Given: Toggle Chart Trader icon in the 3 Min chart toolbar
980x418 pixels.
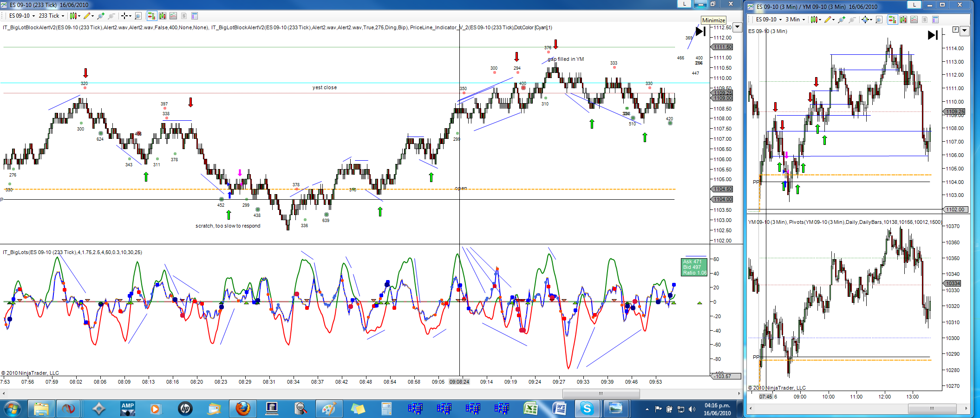Looking at the screenshot, I should coord(892,20).
